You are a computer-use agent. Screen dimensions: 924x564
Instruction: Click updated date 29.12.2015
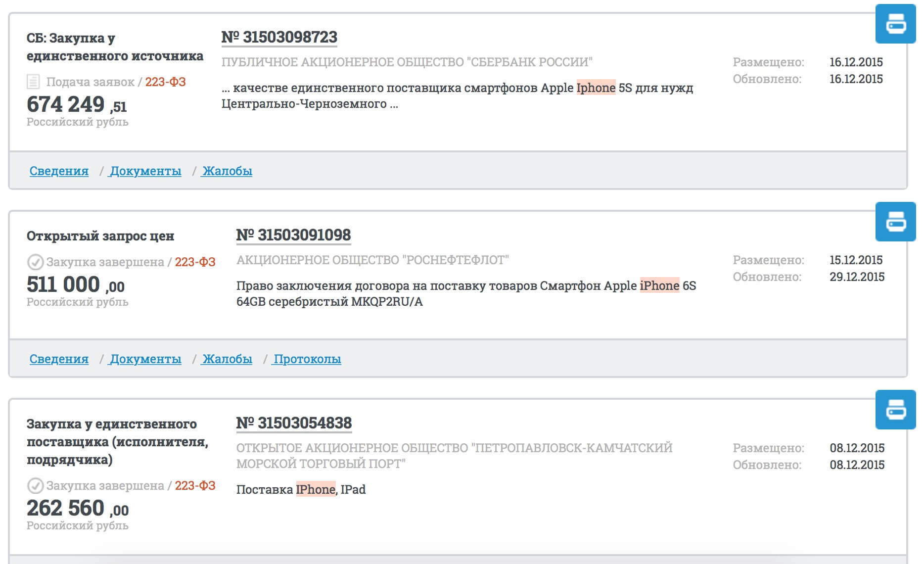pyautogui.click(x=857, y=277)
